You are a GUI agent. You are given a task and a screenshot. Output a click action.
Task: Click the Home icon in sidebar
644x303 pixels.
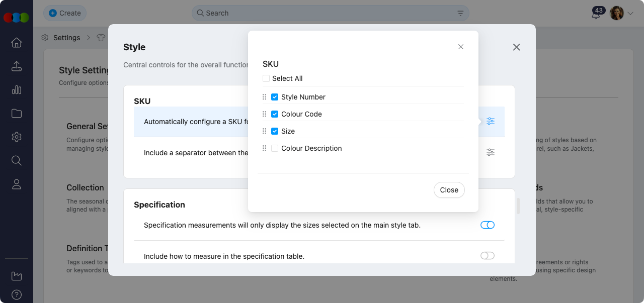pyautogui.click(x=17, y=43)
